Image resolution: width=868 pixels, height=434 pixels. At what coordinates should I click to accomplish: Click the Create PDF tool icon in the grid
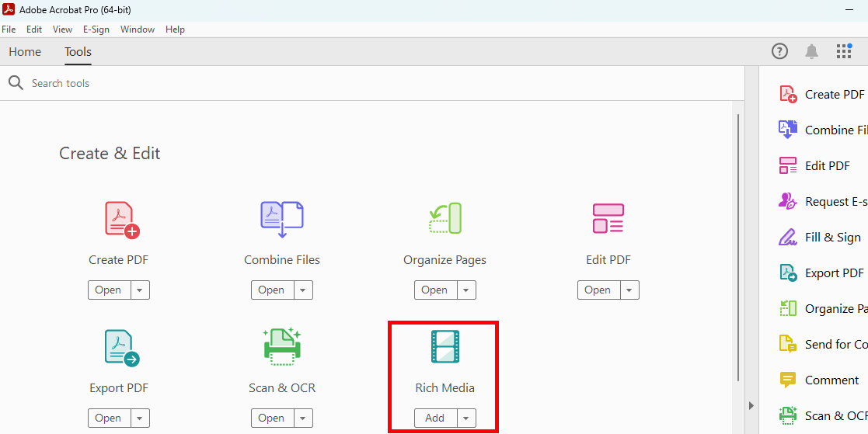click(122, 220)
